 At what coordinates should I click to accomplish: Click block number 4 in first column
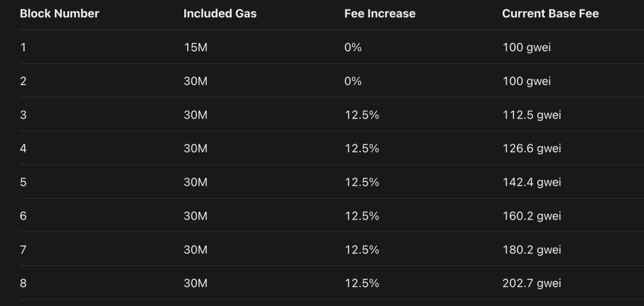pos(23,148)
